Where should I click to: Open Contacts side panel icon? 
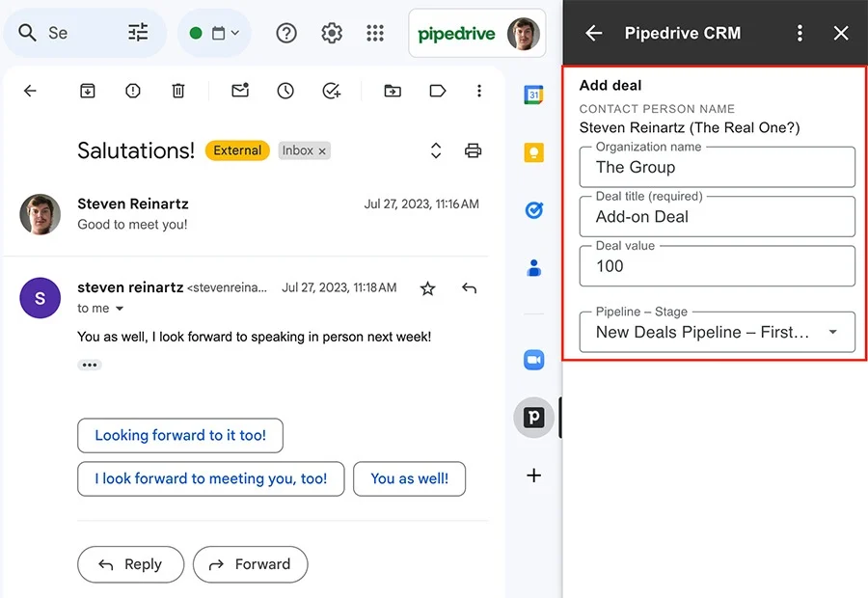(x=533, y=267)
